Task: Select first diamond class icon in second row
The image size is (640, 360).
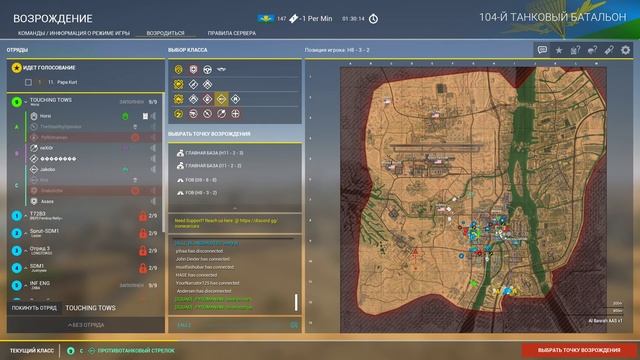Action: coord(193,84)
